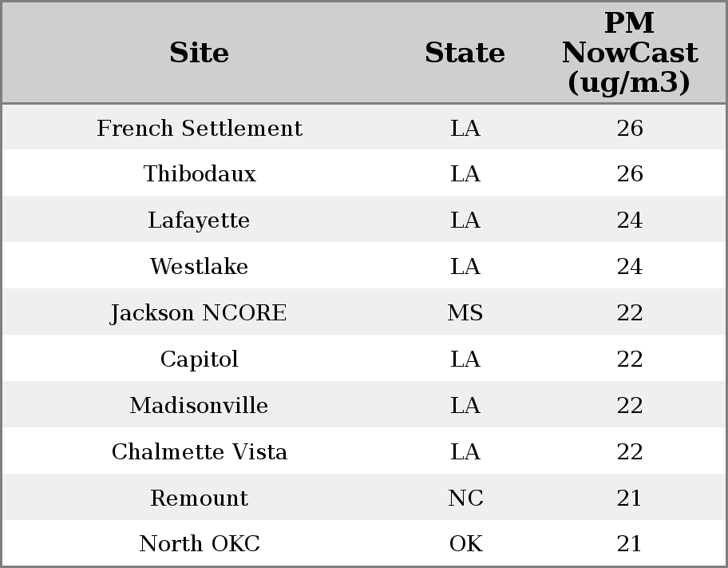Select the Chalmette Vista site cell

click(200, 452)
